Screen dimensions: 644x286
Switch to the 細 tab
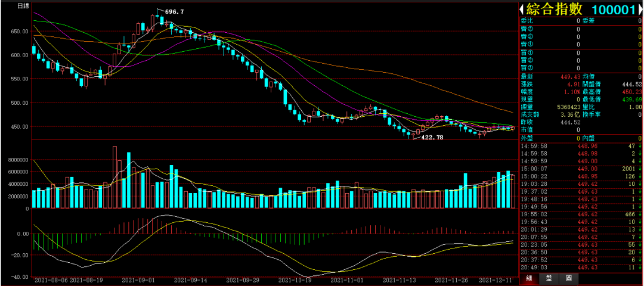tap(528, 278)
